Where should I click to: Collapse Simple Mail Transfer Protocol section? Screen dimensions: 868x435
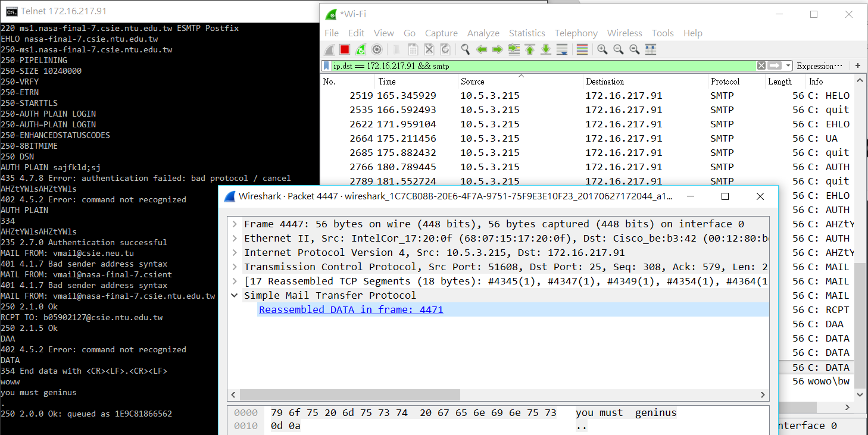(x=235, y=295)
